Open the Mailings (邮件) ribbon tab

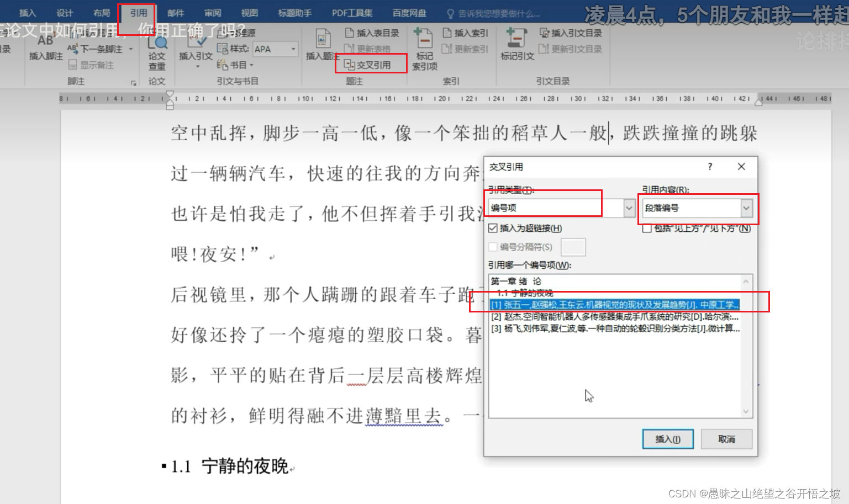click(176, 13)
